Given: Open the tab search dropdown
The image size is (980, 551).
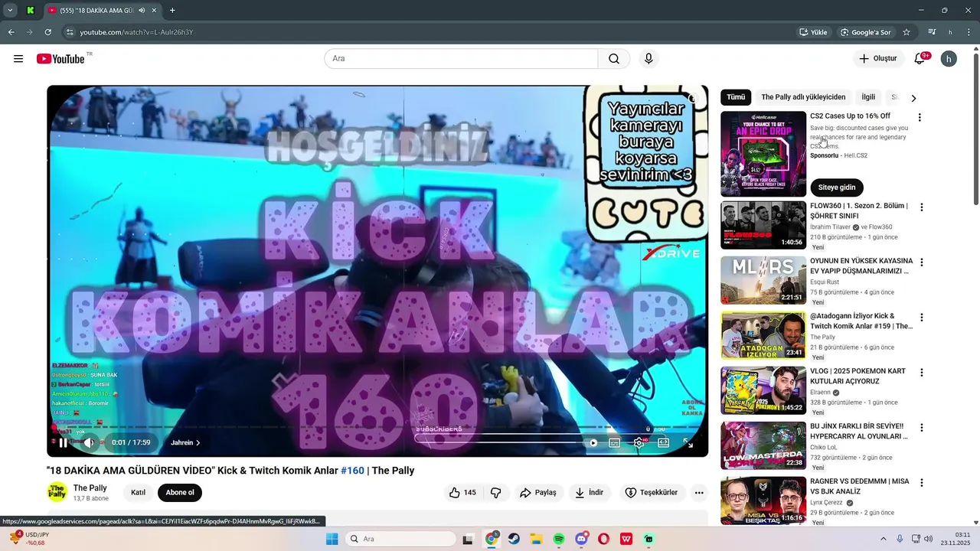Looking at the screenshot, I should pos(10,11).
